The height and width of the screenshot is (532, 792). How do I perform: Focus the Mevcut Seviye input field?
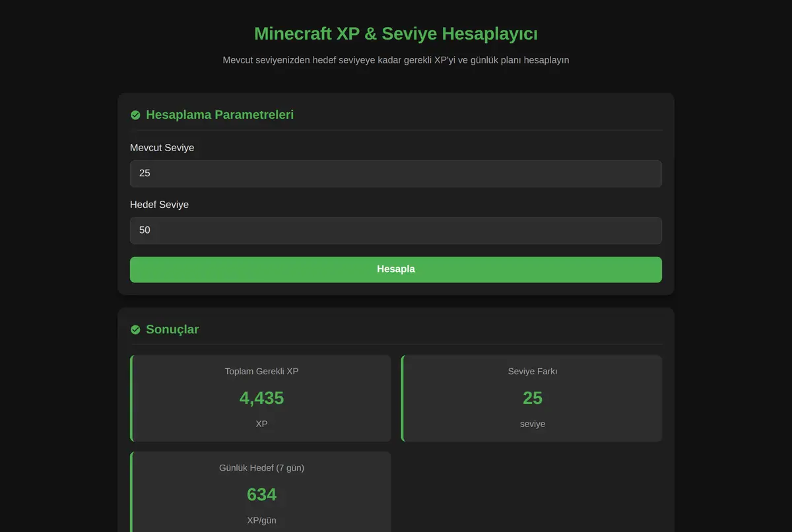tap(396, 174)
